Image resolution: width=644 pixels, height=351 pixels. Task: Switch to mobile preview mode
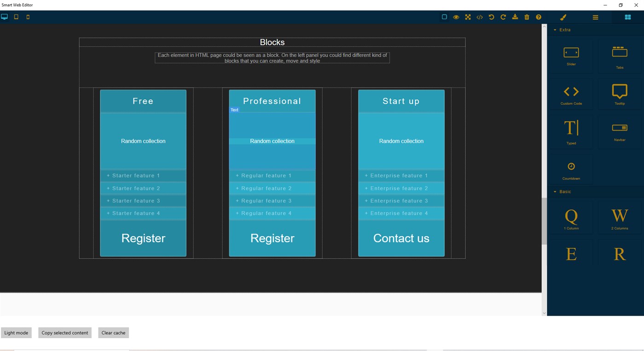[28, 17]
